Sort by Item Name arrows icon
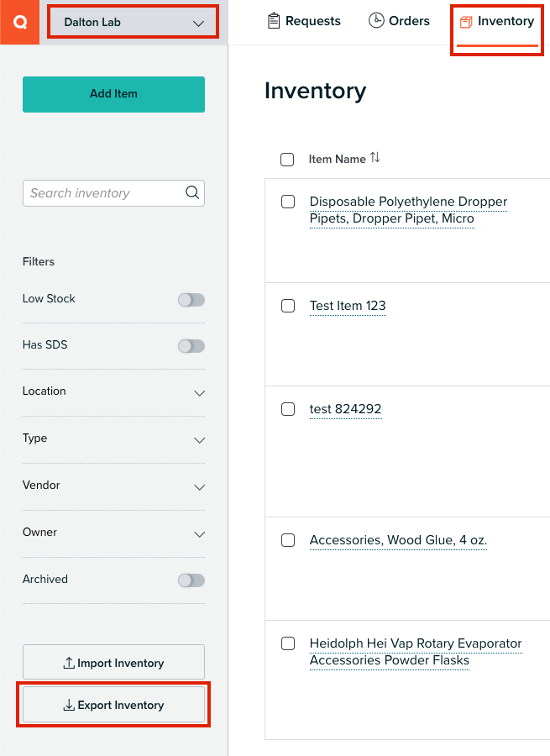Image resolution: width=550 pixels, height=756 pixels. click(x=375, y=158)
